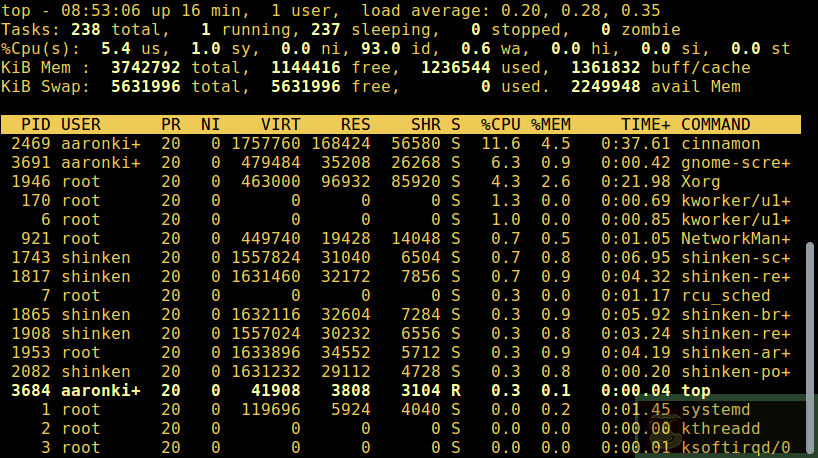This screenshot has height=458, width=818.
Task: Select the highlighted top process row
Action: click(x=400, y=391)
